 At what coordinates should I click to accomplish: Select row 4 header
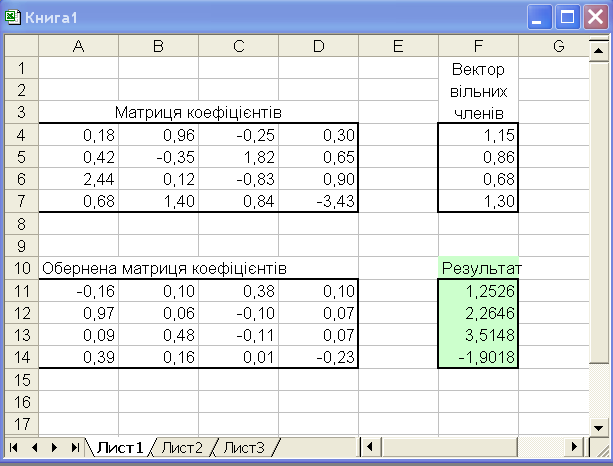coord(22,135)
